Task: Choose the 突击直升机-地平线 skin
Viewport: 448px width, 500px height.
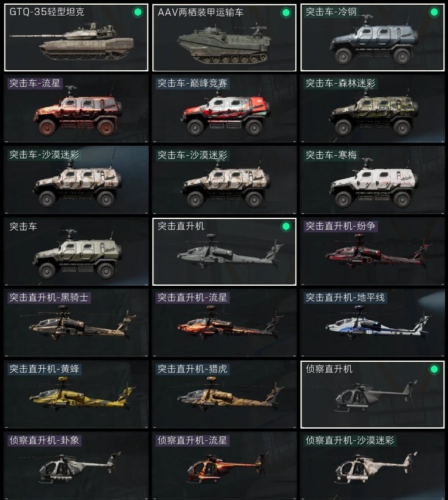Action: 372,323
